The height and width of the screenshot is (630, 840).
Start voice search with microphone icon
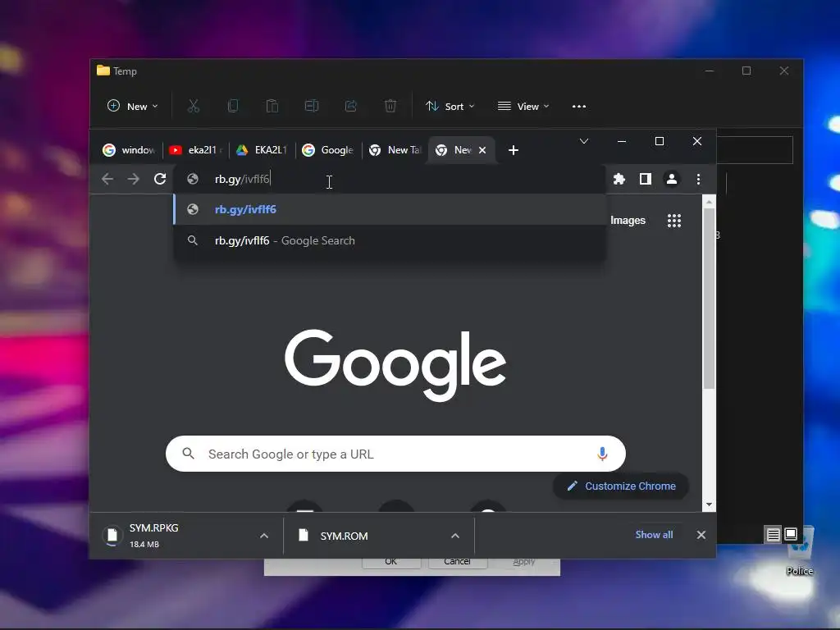click(x=602, y=454)
